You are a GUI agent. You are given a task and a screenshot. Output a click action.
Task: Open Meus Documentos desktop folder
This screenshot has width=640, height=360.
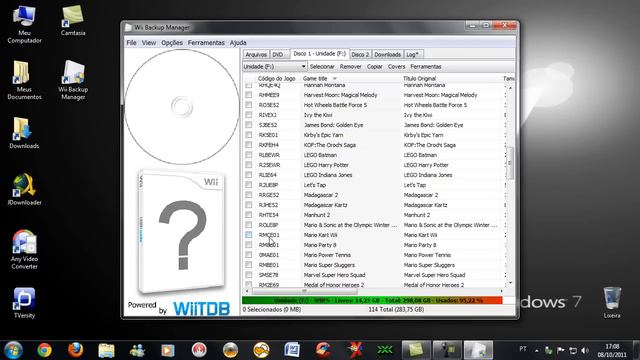coord(24,80)
